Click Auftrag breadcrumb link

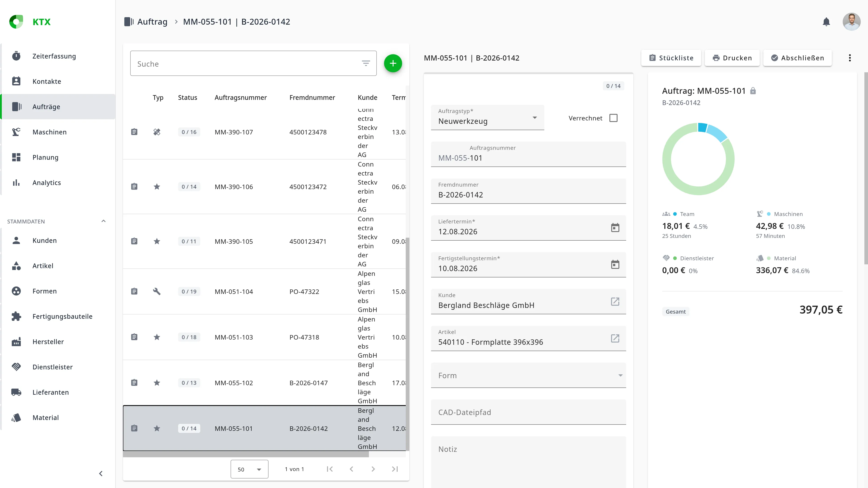(152, 22)
